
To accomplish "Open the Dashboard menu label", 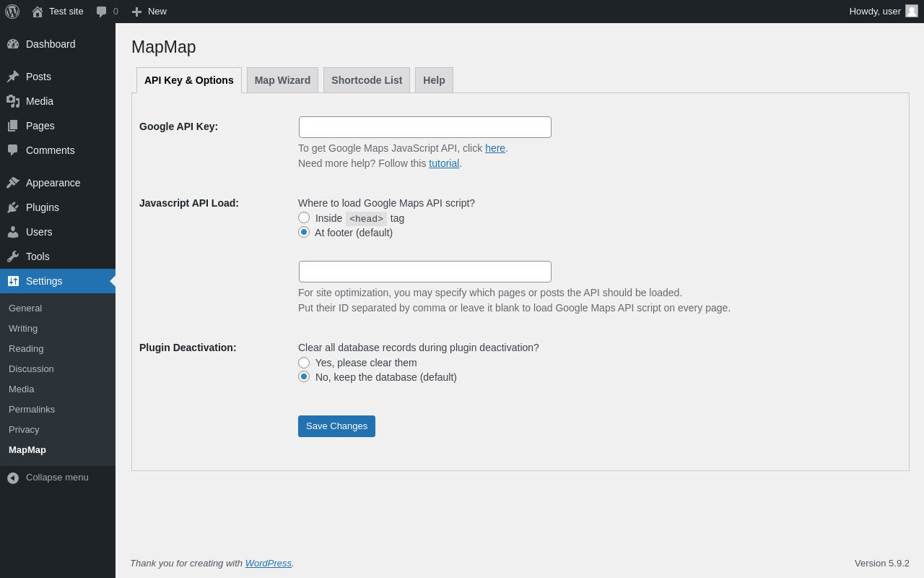I will click(x=51, y=44).
